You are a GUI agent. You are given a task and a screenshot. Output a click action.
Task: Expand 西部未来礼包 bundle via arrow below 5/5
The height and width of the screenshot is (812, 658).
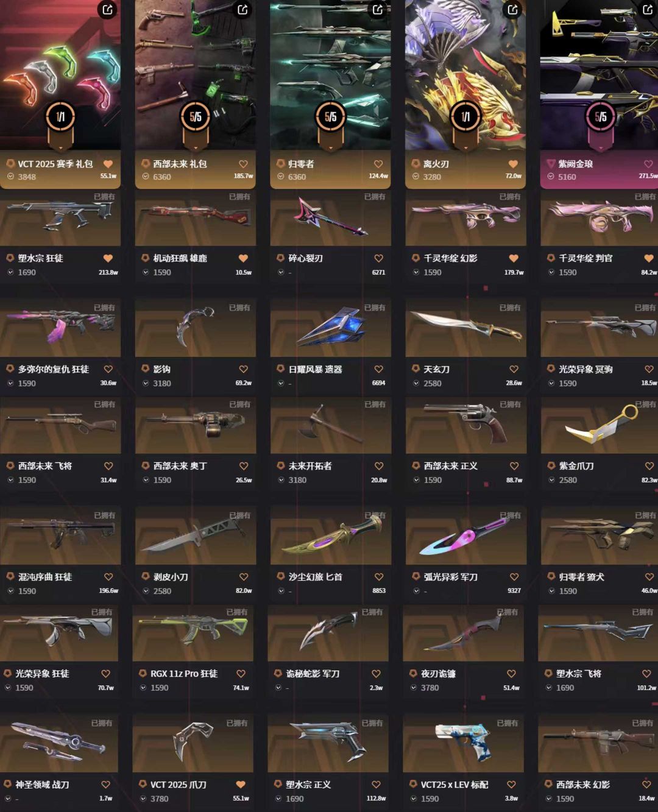pos(196,147)
